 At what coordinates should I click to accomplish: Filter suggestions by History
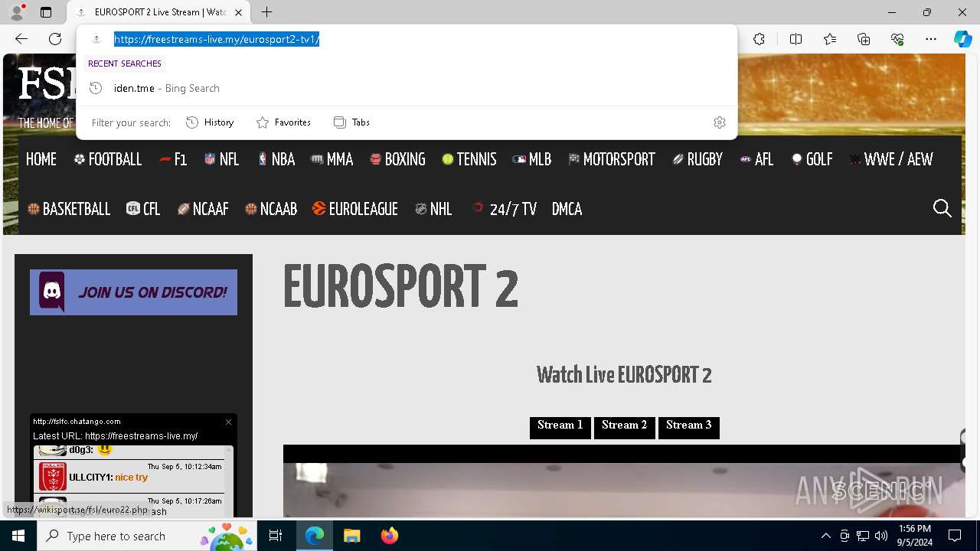tap(210, 122)
